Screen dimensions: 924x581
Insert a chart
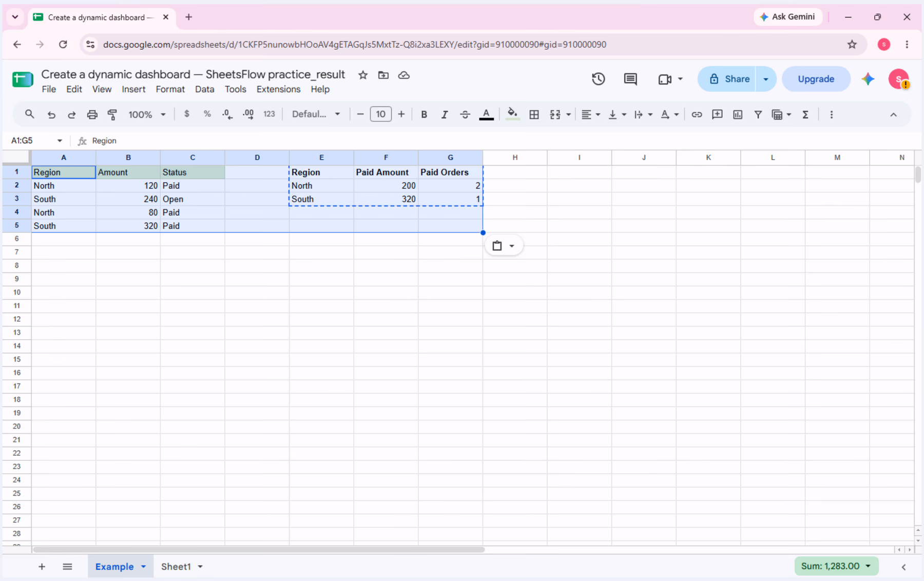pos(738,114)
